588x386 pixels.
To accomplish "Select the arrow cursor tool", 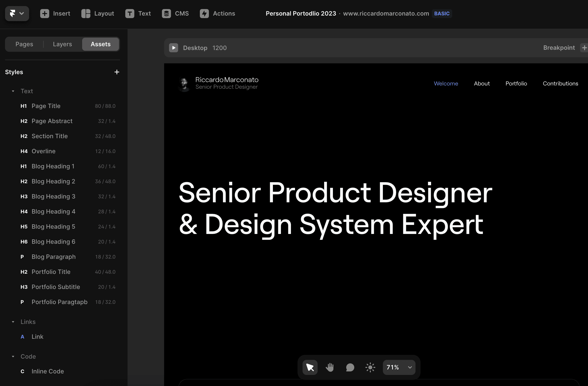I will coord(310,367).
